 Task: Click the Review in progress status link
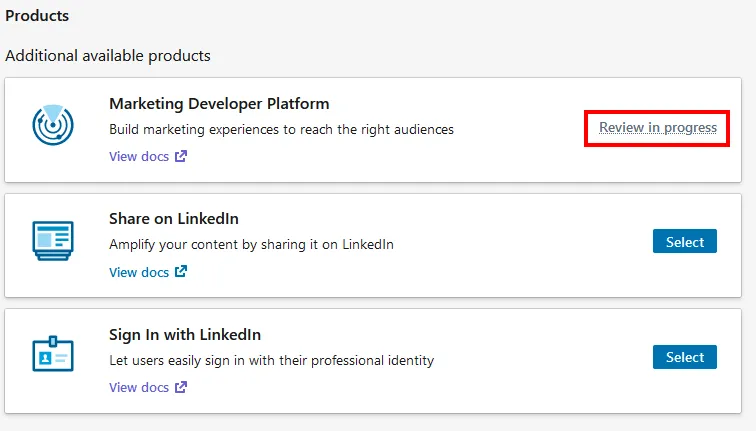tap(657, 128)
